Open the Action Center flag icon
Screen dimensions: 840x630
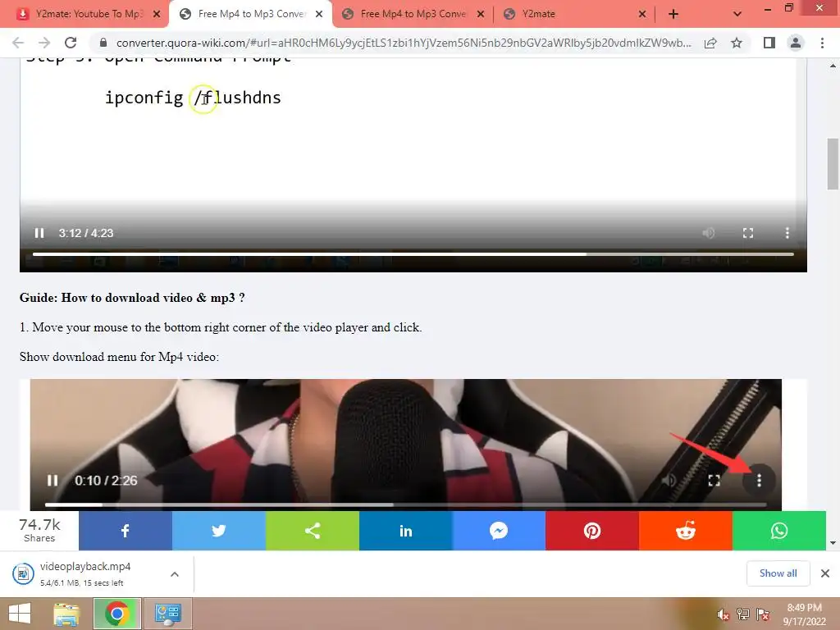(x=763, y=614)
